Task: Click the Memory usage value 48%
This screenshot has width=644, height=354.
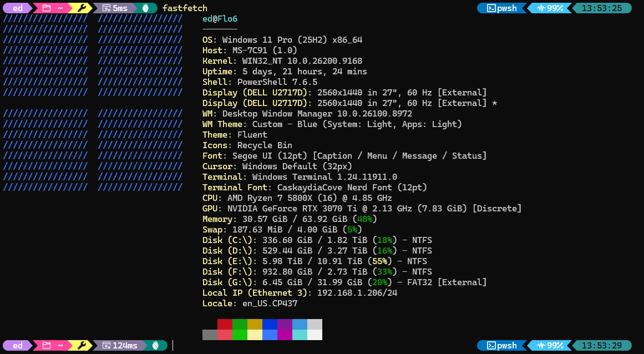Action: pos(365,219)
